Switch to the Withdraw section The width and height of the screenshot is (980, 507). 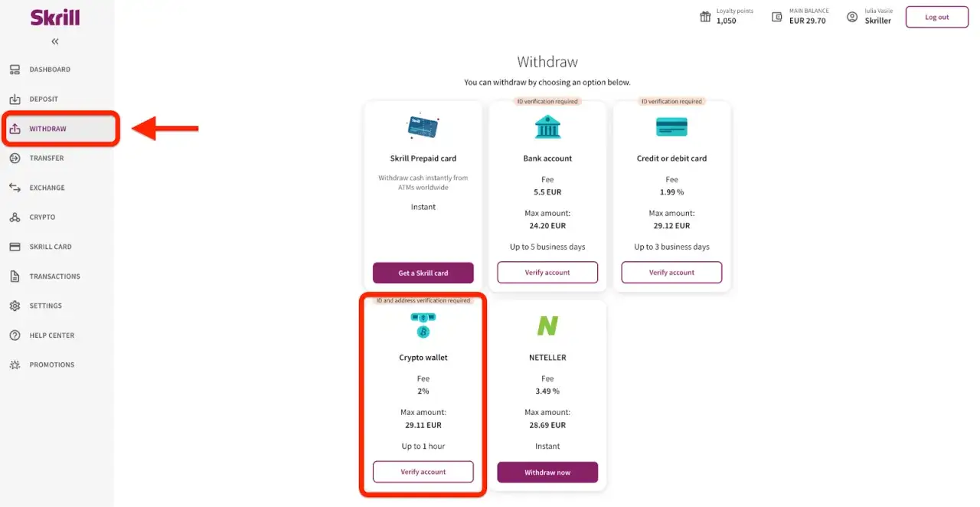(47, 129)
